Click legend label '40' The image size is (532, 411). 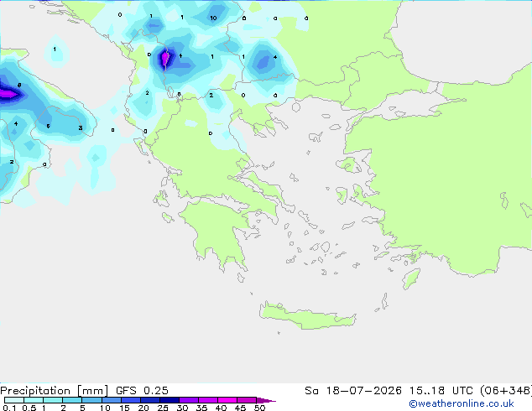[x=221, y=408]
